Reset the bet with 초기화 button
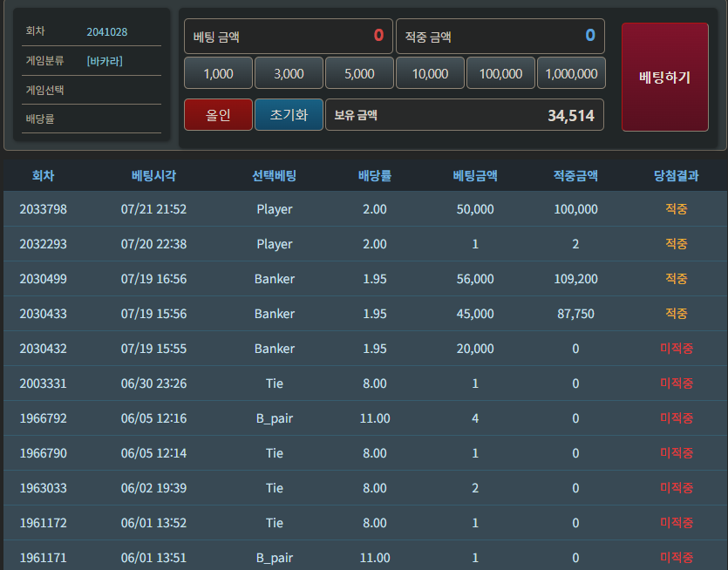 (x=289, y=115)
